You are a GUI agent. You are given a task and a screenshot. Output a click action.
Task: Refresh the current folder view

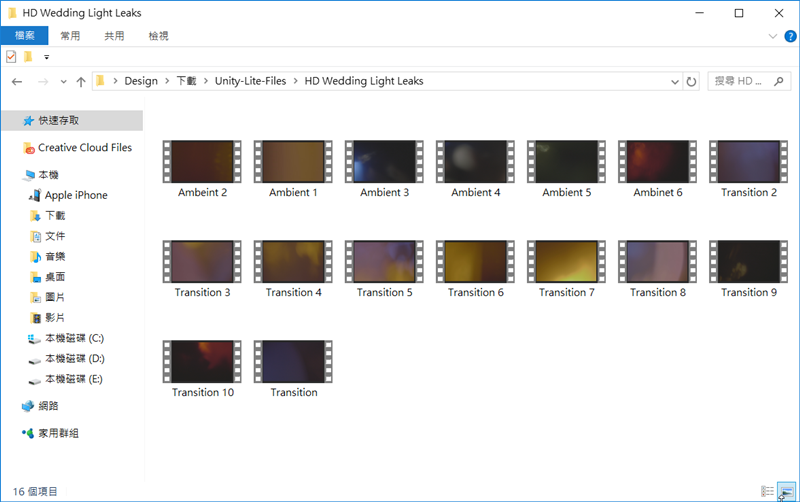point(691,81)
